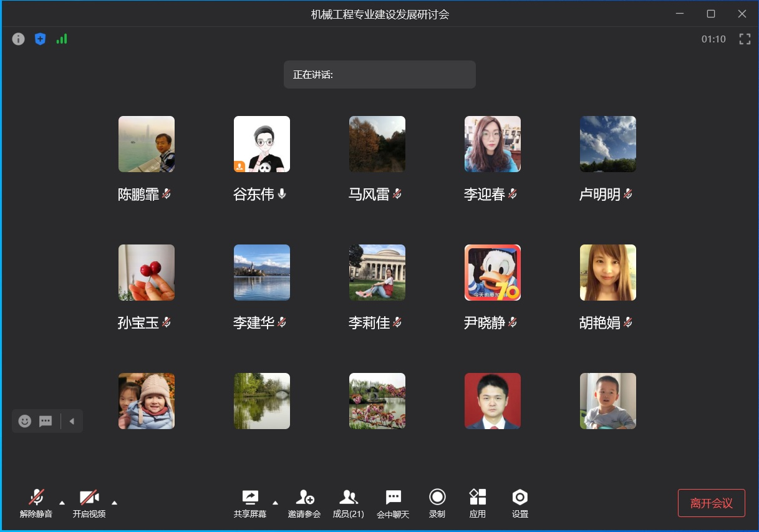
Task: Click 离开会议 to leave meeting
Action: point(711,503)
